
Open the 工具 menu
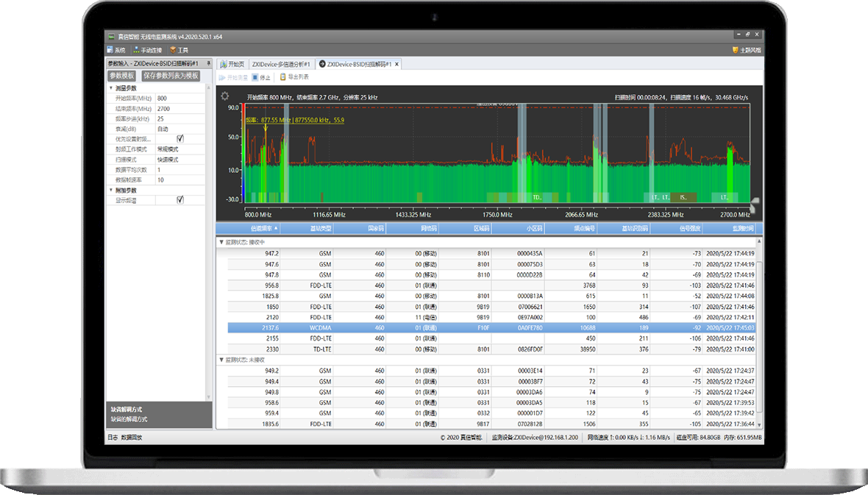(179, 50)
